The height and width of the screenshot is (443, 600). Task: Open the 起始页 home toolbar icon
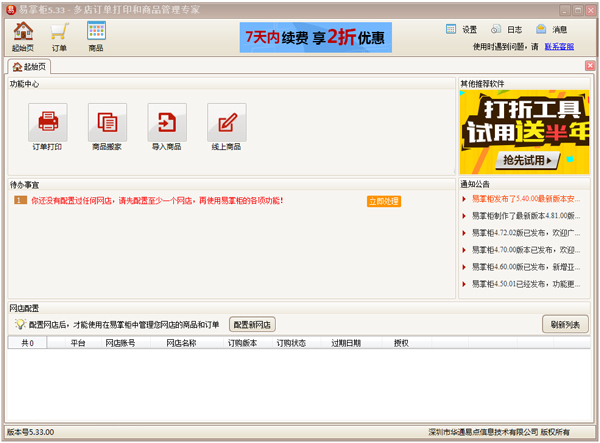coord(22,36)
